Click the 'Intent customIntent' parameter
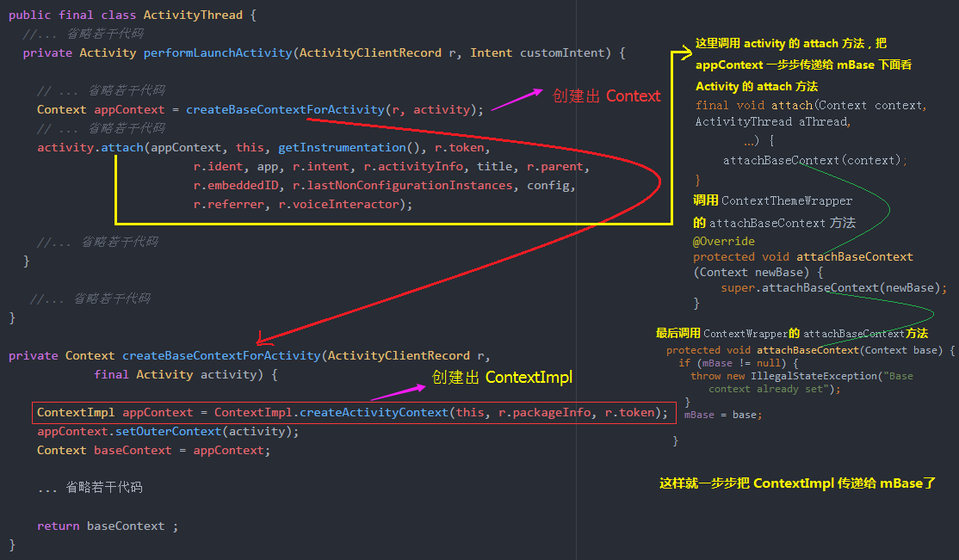Viewport: 959px width, 560px height. pos(536,52)
